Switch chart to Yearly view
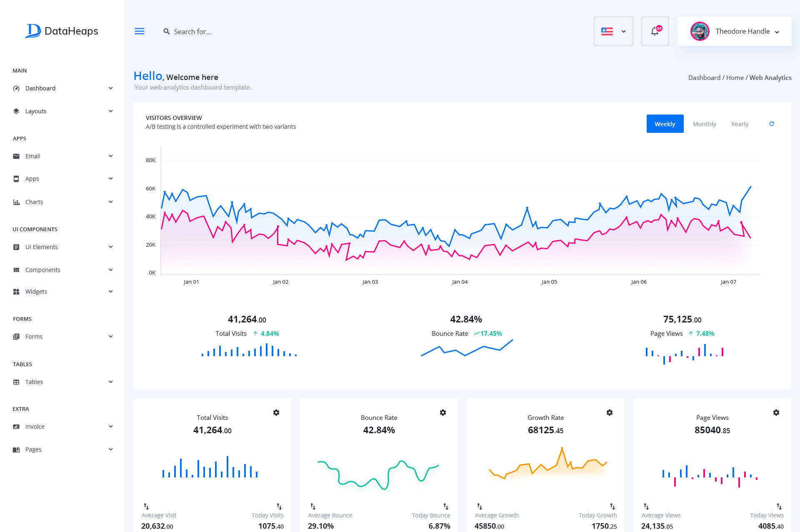This screenshot has height=532, width=800. (x=740, y=124)
